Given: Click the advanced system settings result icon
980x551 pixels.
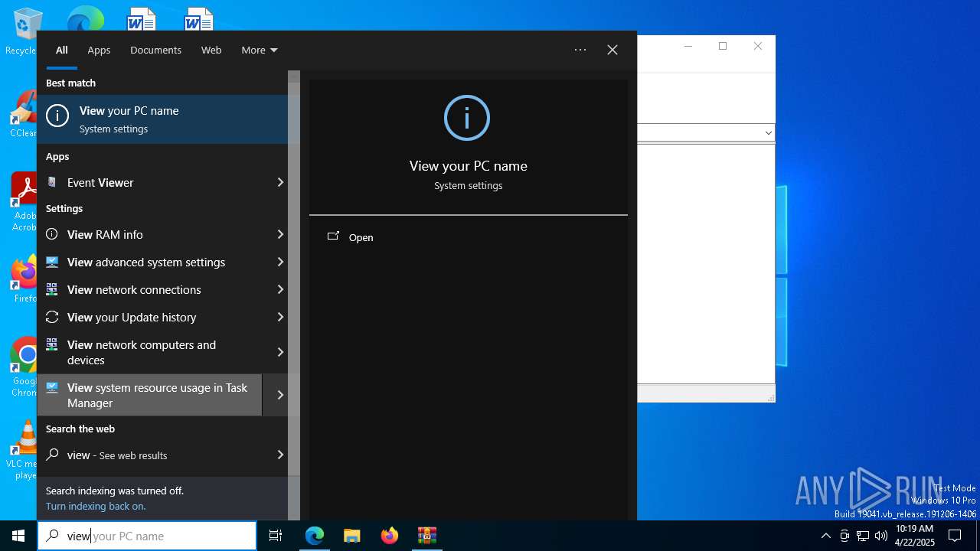Looking at the screenshot, I should point(52,262).
